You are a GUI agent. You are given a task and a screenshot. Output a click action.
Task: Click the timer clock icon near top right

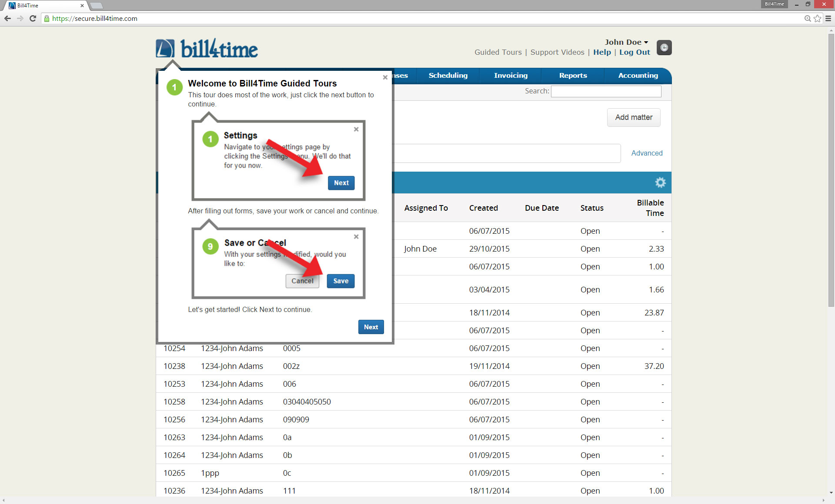pos(664,47)
